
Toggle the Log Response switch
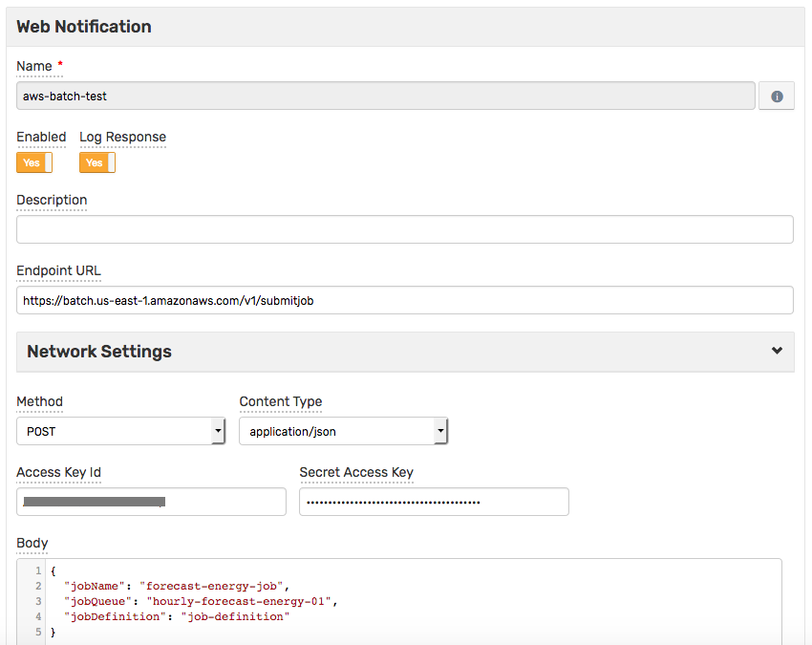pos(96,162)
